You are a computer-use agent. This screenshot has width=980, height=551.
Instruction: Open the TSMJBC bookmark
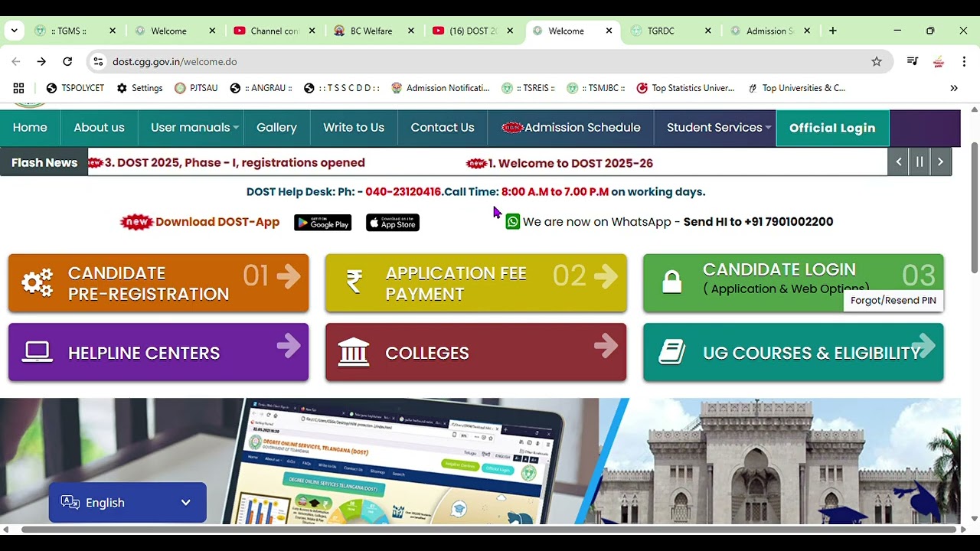pos(596,88)
